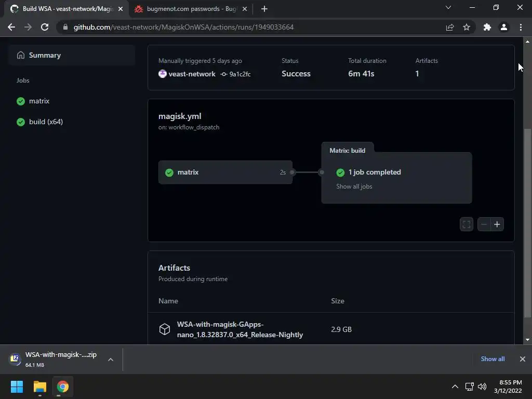
Task: Select the Build WSA GitHub tab
Action: pyautogui.click(x=66, y=9)
